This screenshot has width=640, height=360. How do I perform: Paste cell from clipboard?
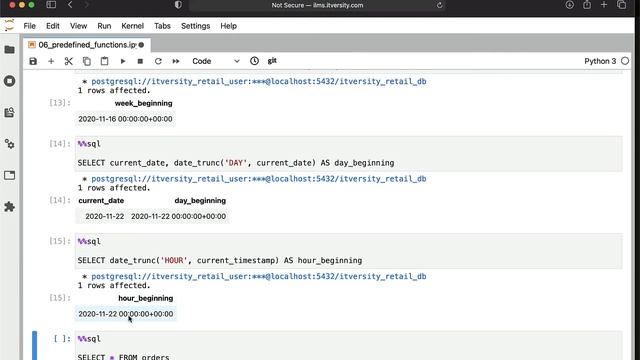[x=104, y=61]
